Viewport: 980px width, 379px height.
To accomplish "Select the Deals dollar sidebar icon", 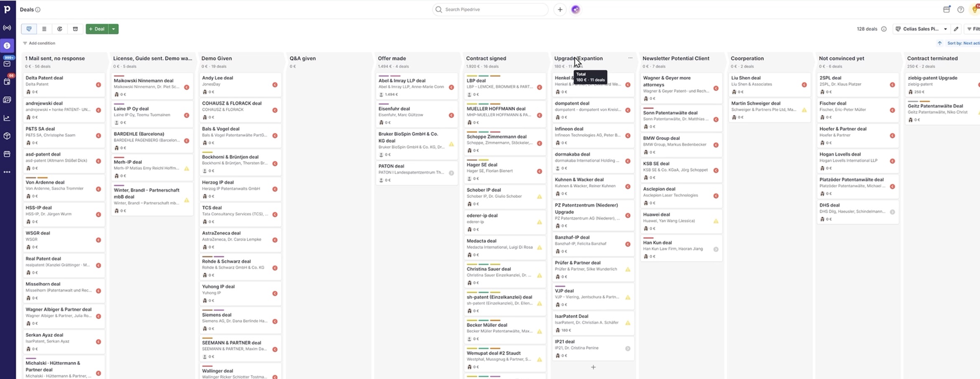I will point(7,46).
